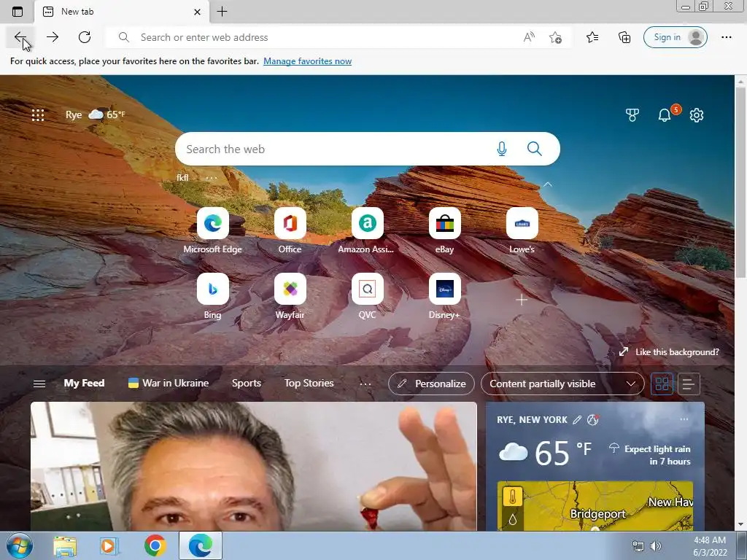Open Microsoft Rewards trophy icon
Screen dimensions: 747x560
click(632, 114)
